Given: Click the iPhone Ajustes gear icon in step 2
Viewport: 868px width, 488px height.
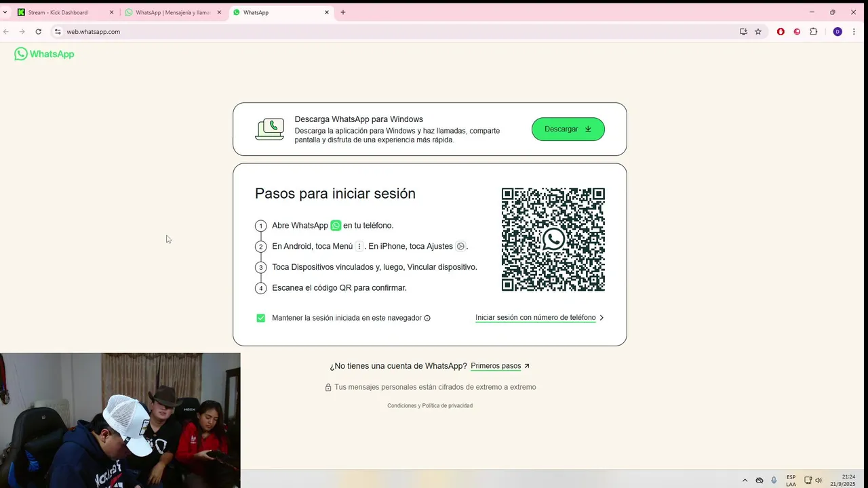Looking at the screenshot, I should 460,247.
